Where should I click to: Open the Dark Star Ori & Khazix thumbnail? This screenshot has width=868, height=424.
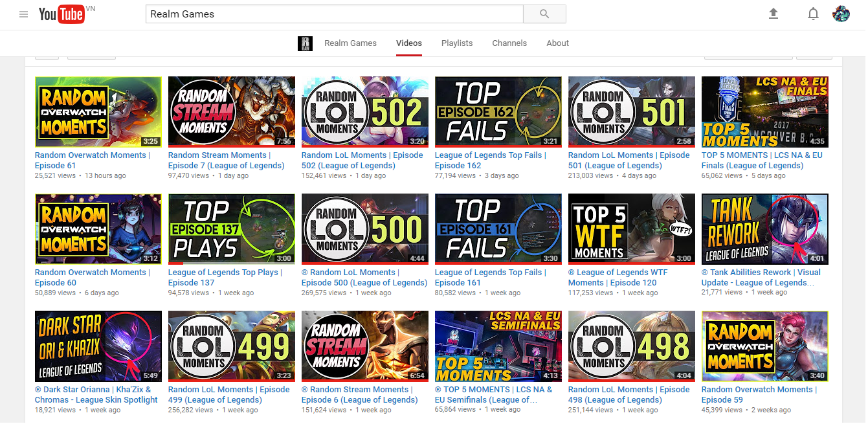[x=98, y=346]
